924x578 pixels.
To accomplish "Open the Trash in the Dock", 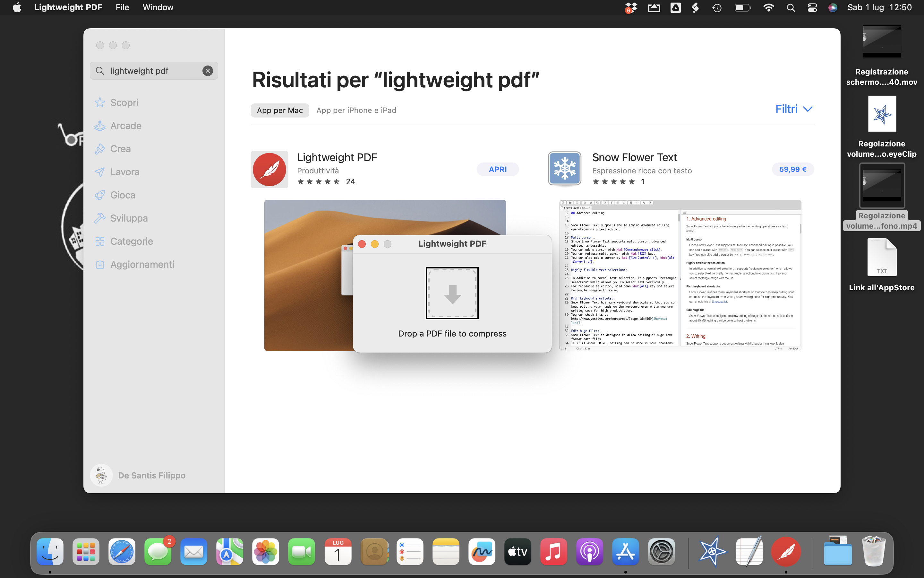I will point(874,551).
